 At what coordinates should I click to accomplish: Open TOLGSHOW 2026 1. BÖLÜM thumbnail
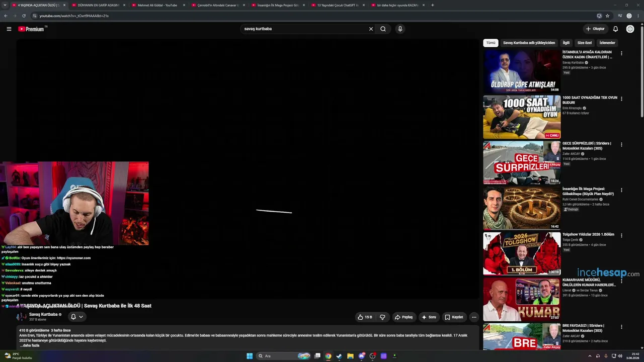[522, 253]
